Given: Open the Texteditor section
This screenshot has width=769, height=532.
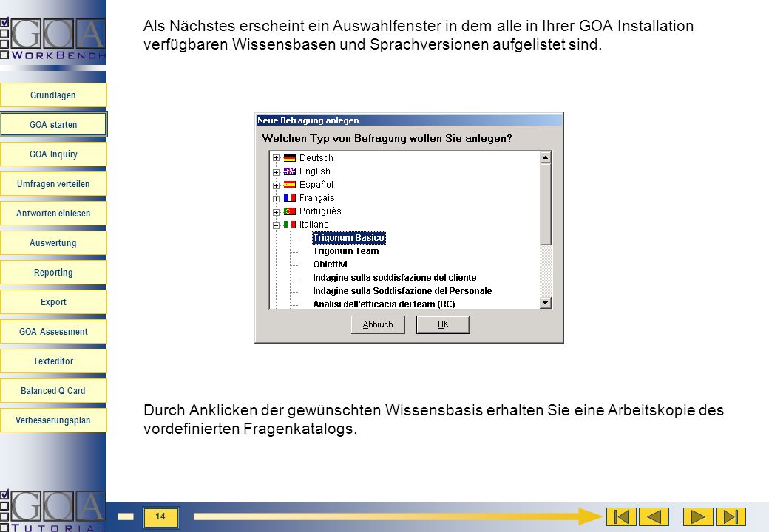Looking at the screenshot, I should coord(53,361).
